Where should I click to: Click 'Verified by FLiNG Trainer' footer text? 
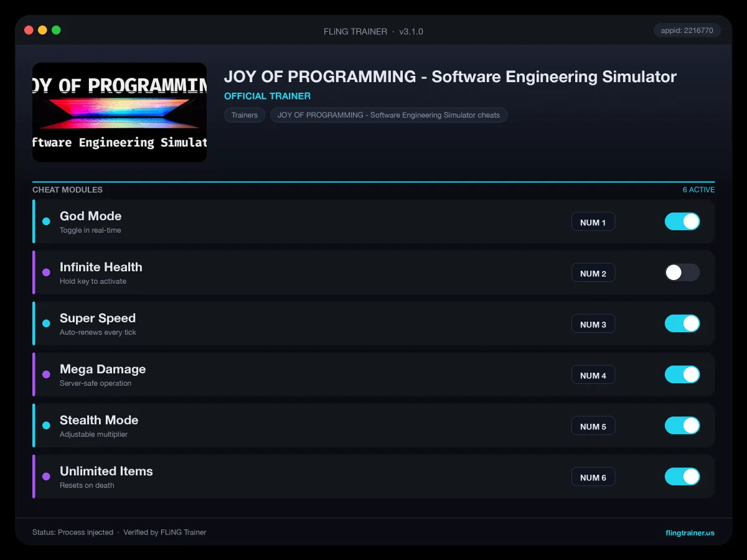pyautogui.click(x=165, y=533)
